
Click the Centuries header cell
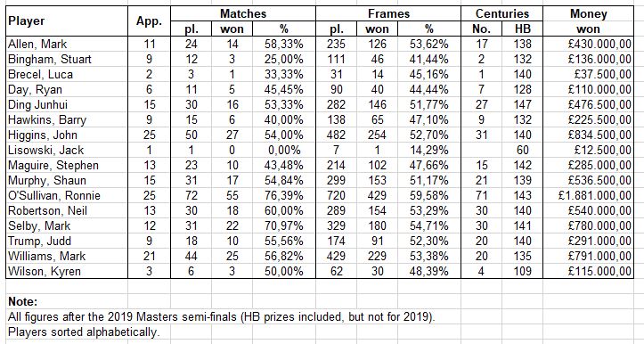click(501, 13)
